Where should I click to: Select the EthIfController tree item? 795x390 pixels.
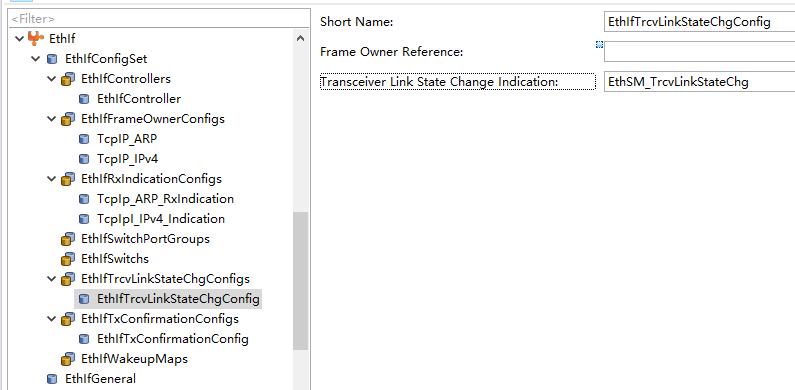(139, 99)
